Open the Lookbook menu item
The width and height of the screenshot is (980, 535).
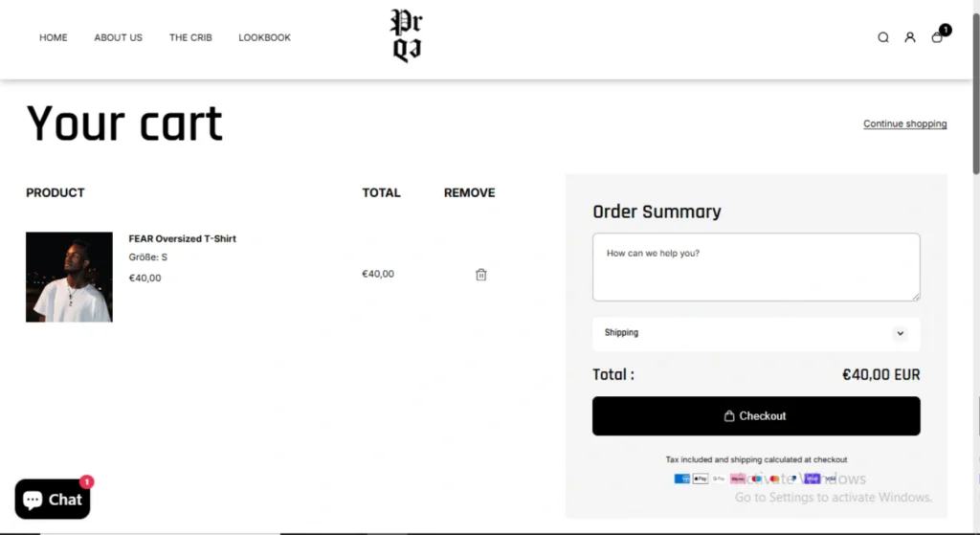point(264,38)
